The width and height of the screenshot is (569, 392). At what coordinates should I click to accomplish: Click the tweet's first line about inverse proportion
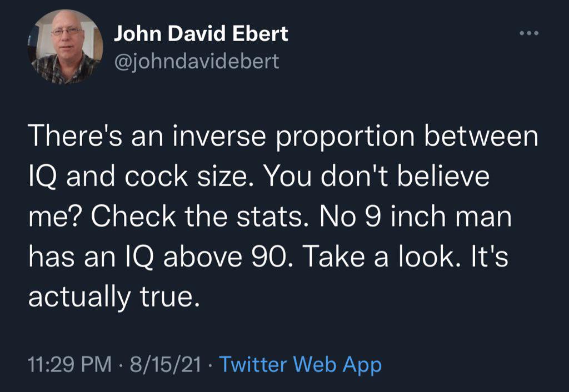pos(283,138)
